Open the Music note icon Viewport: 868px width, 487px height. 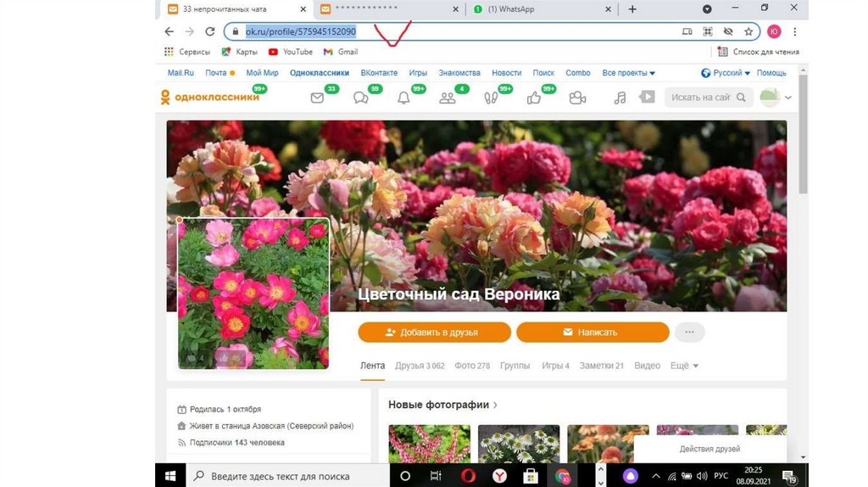(620, 98)
